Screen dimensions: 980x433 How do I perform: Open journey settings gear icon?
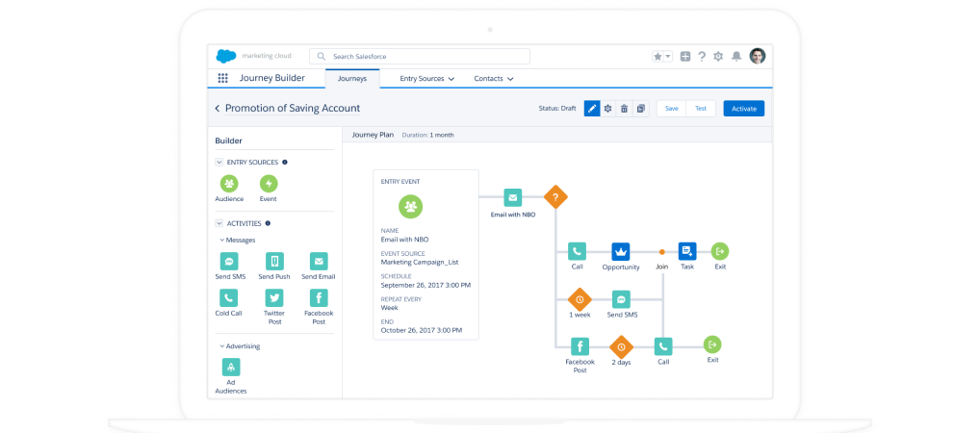607,109
